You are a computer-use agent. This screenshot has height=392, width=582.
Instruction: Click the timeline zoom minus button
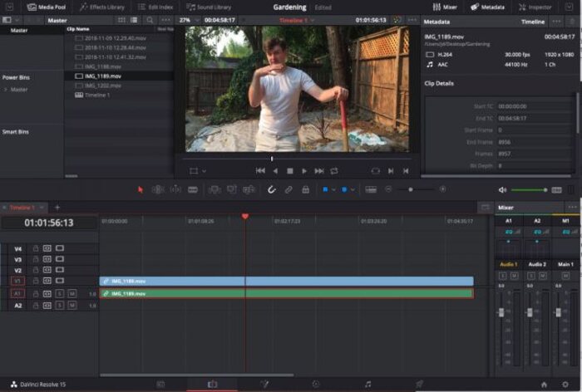point(388,189)
